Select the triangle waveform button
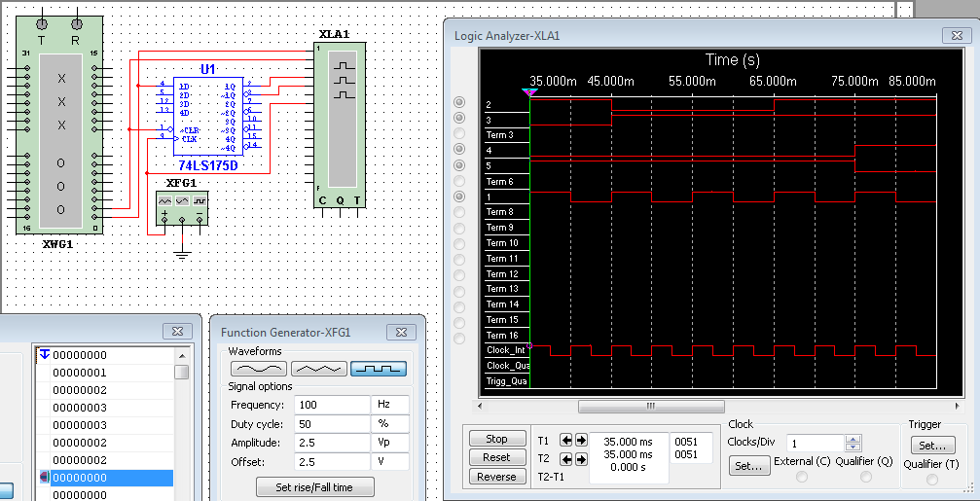The height and width of the screenshot is (501, 980). (x=319, y=370)
